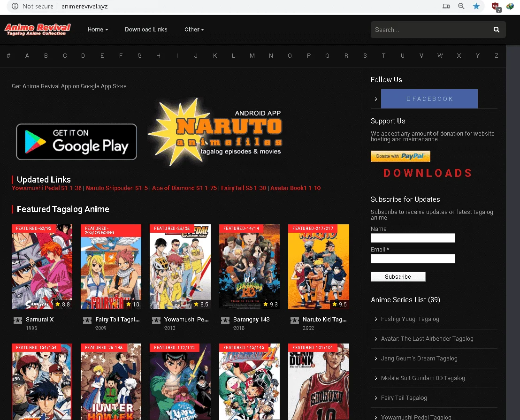Click the device cast icon in address bar
Screen dimensions: 520x420
(x=446, y=6)
